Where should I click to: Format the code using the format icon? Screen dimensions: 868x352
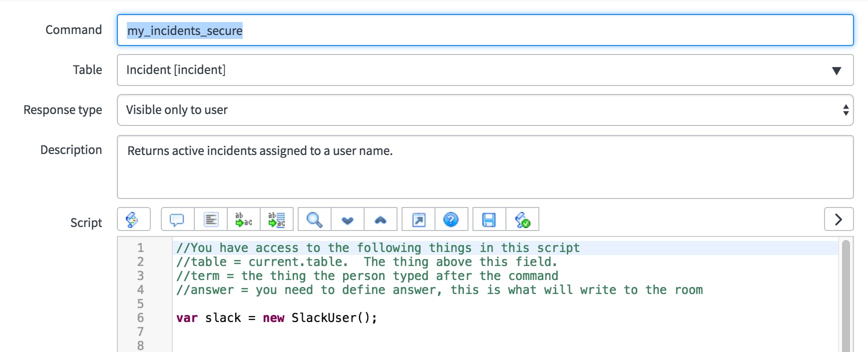tap(211, 219)
